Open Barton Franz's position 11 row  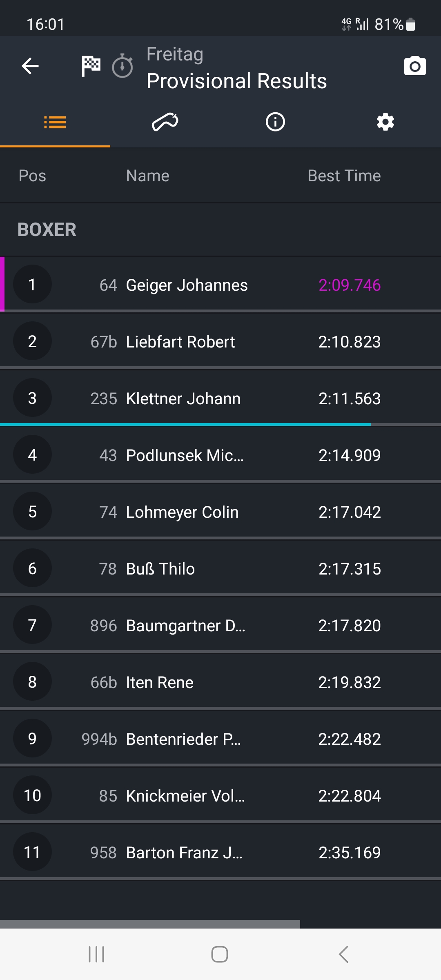point(220,852)
